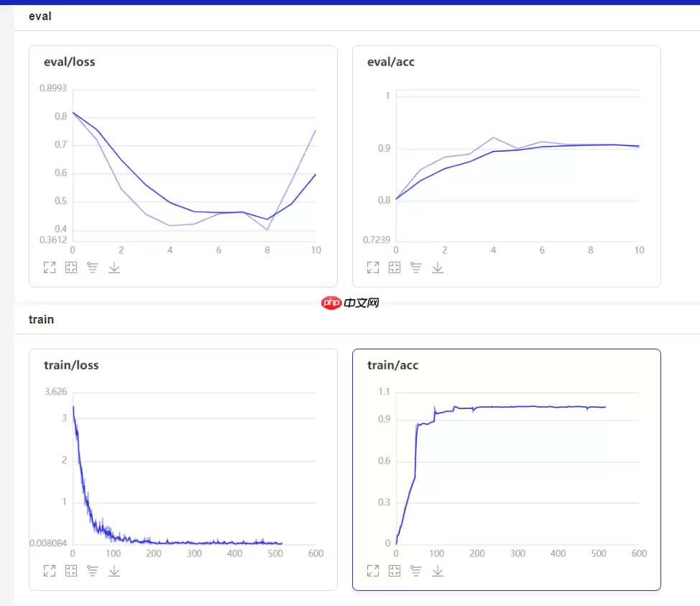Click the train/loss square target icon
700x606 pixels.
tap(71, 571)
